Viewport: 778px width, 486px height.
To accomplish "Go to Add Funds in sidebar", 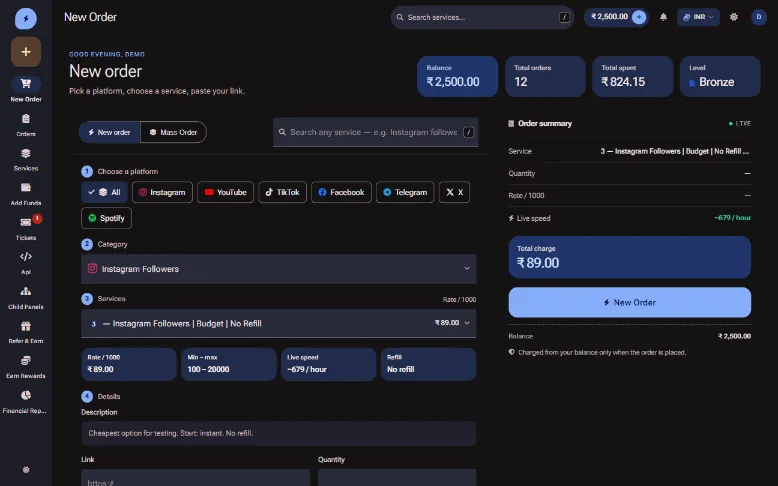I will coord(26,194).
